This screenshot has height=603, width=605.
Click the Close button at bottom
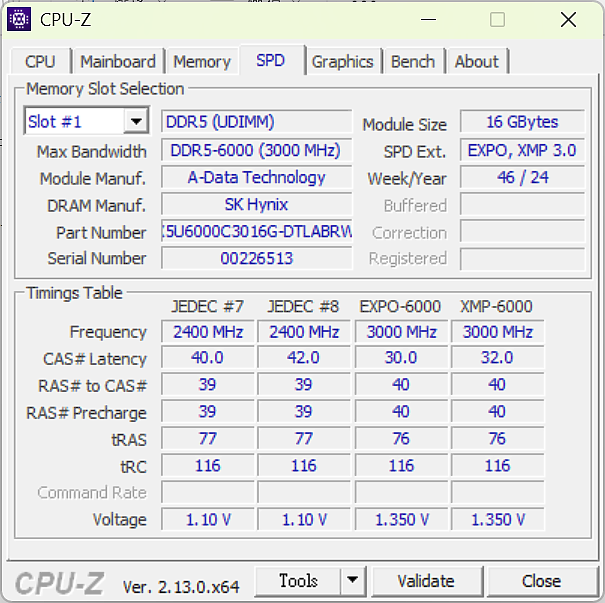tap(542, 581)
